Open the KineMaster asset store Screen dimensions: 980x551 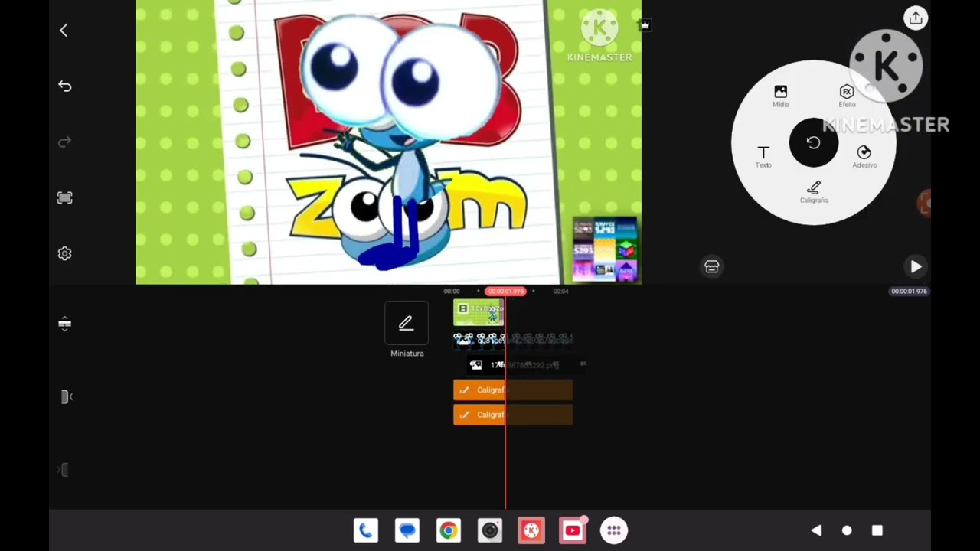[x=712, y=266]
